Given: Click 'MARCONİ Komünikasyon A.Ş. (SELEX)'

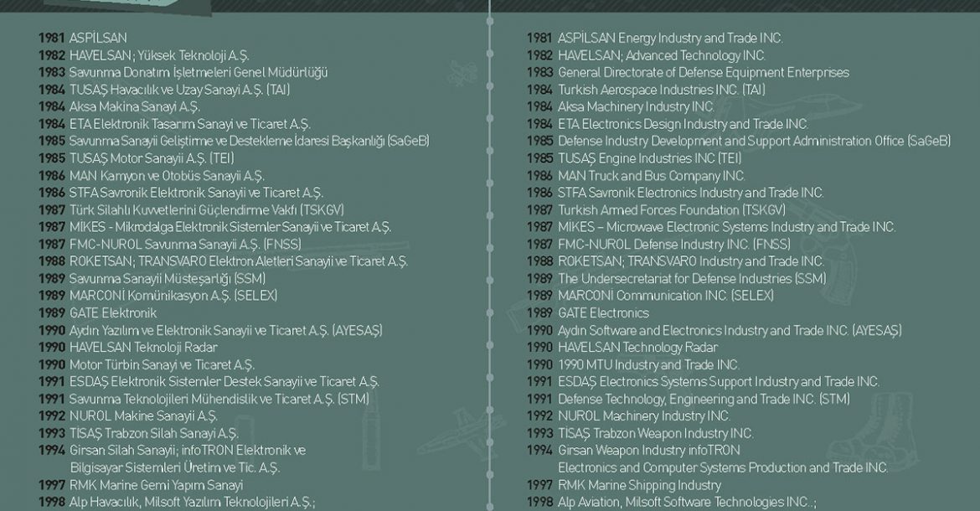Looking at the screenshot, I should click(x=173, y=296).
